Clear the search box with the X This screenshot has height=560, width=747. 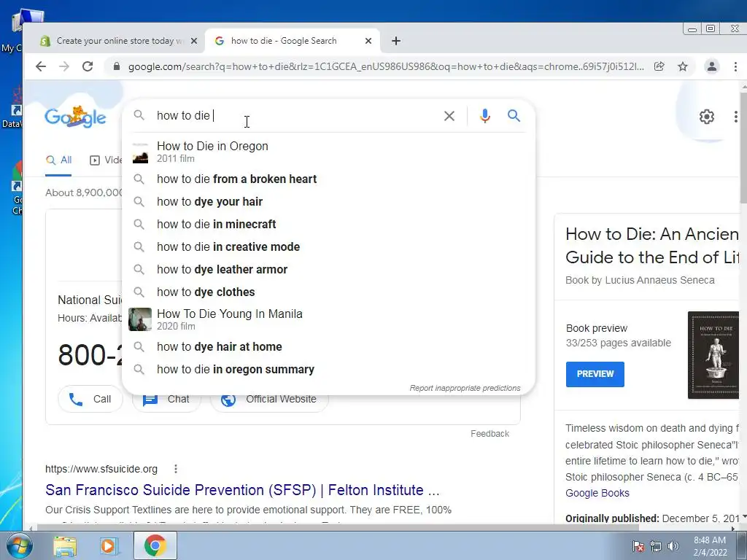click(x=449, y=116)
